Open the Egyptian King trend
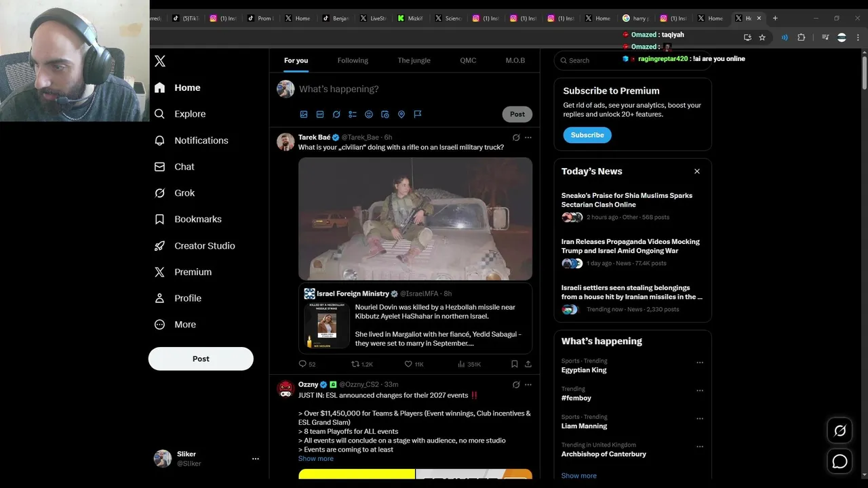Image resolution: width=868 pixels, height=488 pixels. 584,370
